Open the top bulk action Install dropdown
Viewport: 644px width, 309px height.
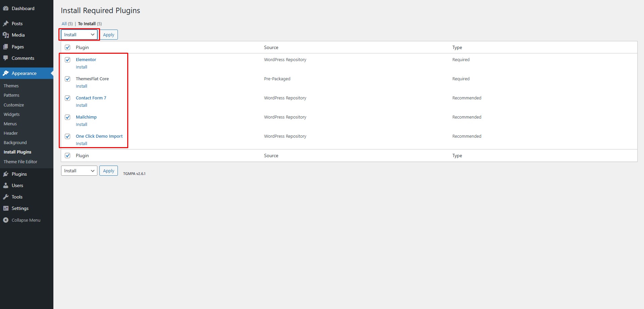click(79, 35)
